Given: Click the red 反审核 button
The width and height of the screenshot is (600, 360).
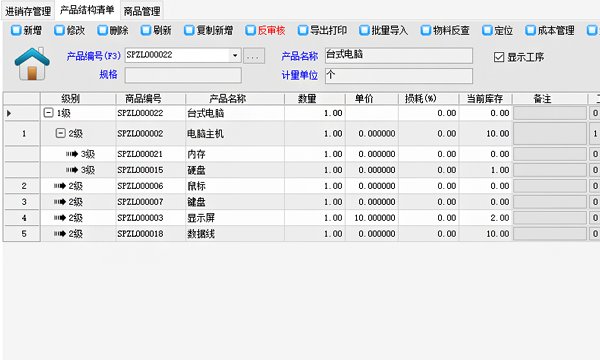Looking at the screenshot, I should (265, 30).
